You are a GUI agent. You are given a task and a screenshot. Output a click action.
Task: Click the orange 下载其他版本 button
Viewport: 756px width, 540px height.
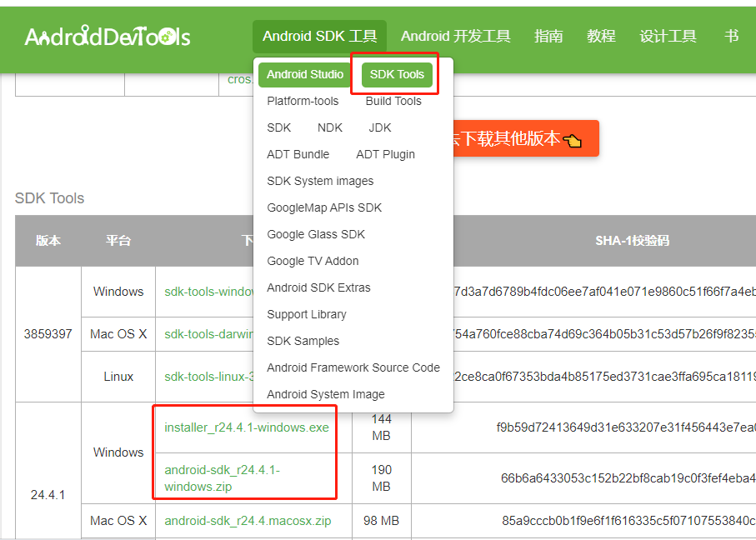point(526,138)
